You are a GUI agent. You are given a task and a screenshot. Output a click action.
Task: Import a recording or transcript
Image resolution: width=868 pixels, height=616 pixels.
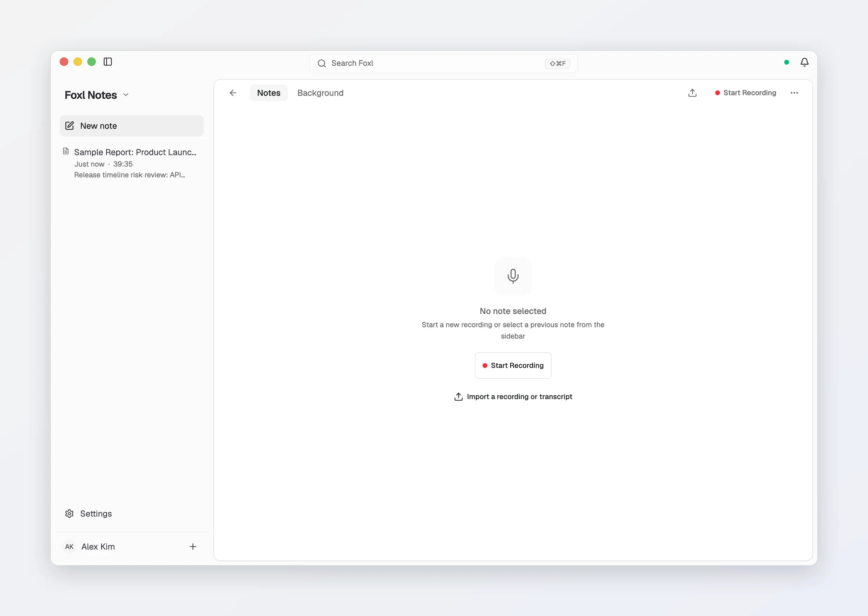click(x=513, y=397)
